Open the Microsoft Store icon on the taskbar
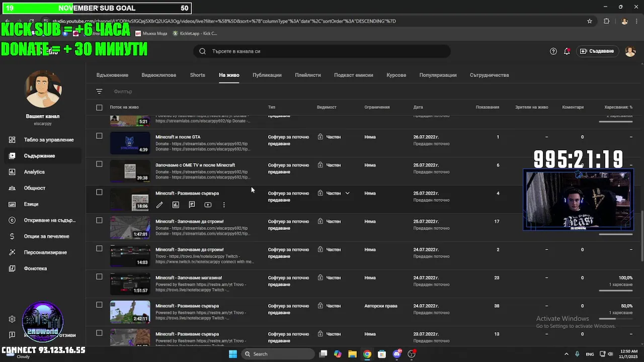Screen dimensions: 644x362 pyautogui.click(x=382, y=354)
